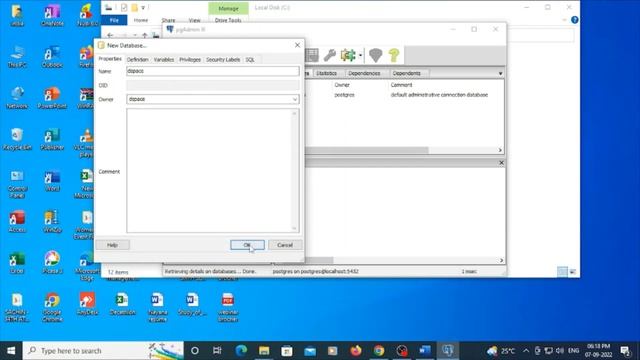Viewport: 640px width, 360px height.
Task: Open the Owner dropdown list
Action: tap(295, 99)
